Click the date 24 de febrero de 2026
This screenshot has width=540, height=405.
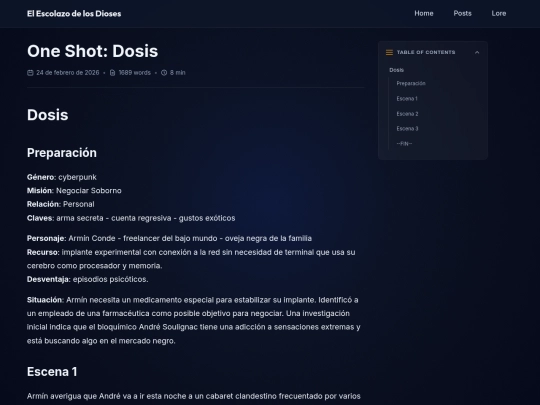click(68, 73)
